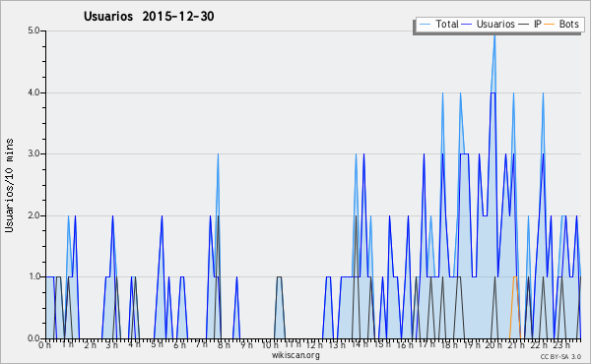
Task: Click the 0 h x-axis label
Action: pyautogui.click(x=44, y=345)
